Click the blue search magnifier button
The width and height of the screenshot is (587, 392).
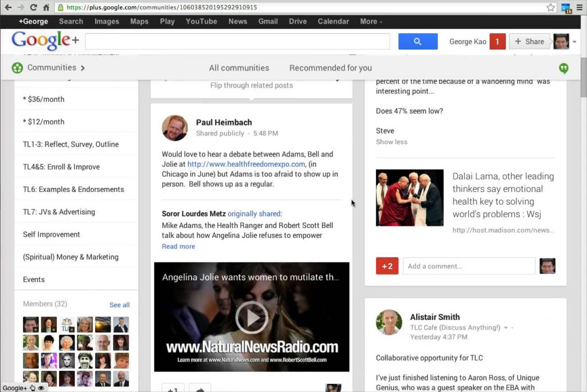coord(418,41)
